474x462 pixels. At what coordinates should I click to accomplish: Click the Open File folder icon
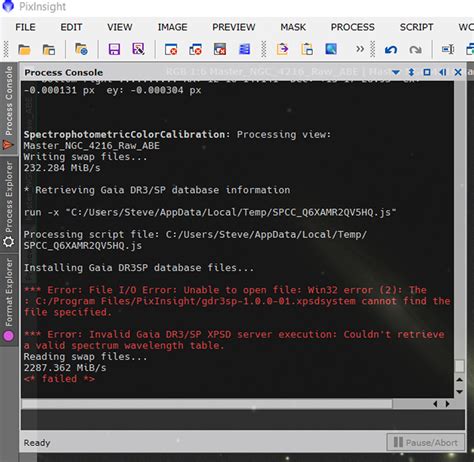[24, 50]
